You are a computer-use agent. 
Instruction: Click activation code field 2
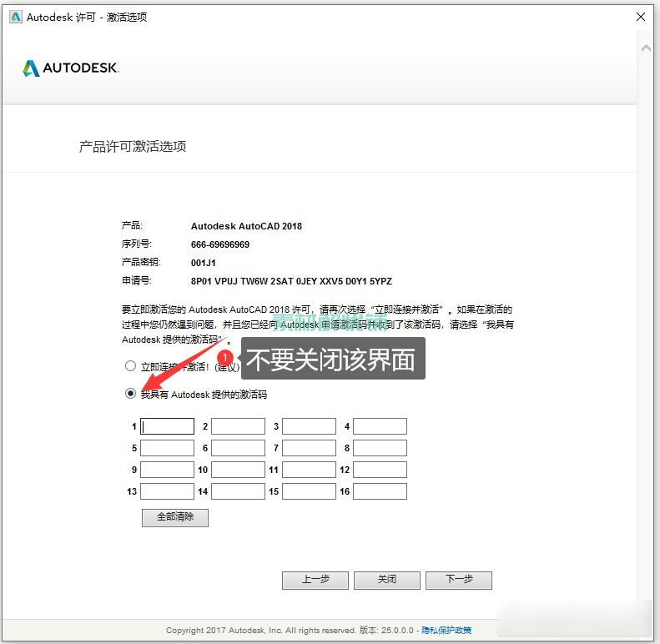(x=238, y=426)
